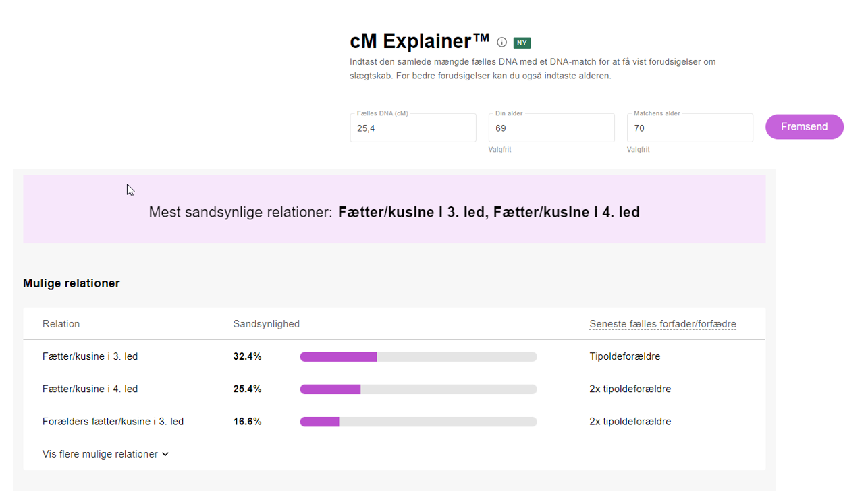Image resolution: width=868 pixels, height=498 pixels.
Task: Open Seneste fælles forfader/forfædre explanation
Action: tap(662, 324)
